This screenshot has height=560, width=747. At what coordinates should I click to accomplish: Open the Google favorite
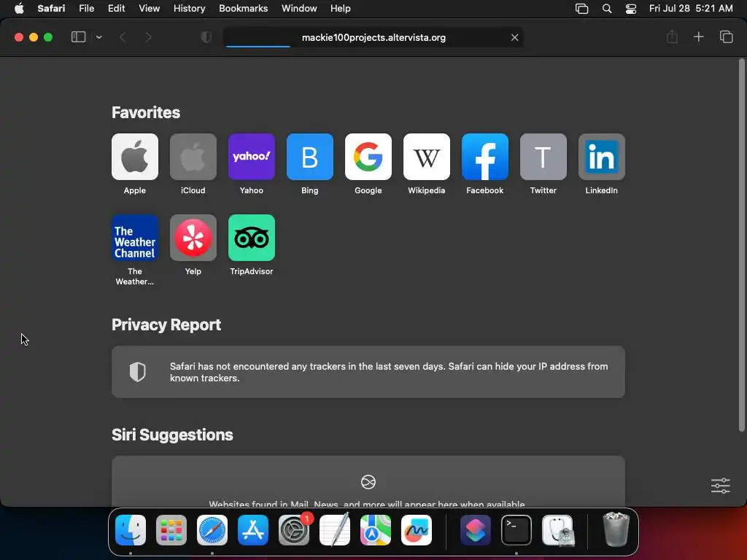[368, 157]
